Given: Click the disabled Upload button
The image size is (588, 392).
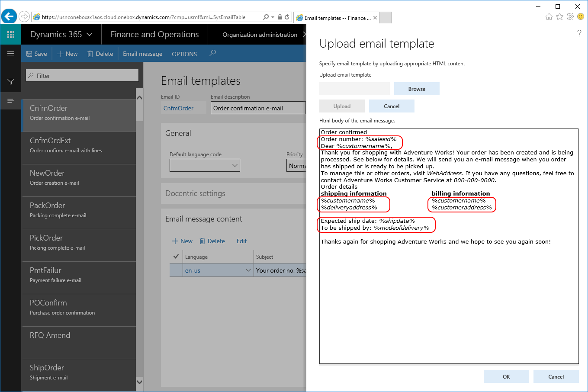Looking at the screenshot, I should [342, 106].
